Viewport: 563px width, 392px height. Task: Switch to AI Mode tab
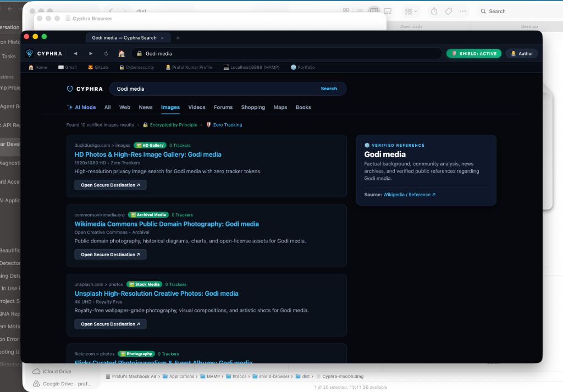(81, 107)
